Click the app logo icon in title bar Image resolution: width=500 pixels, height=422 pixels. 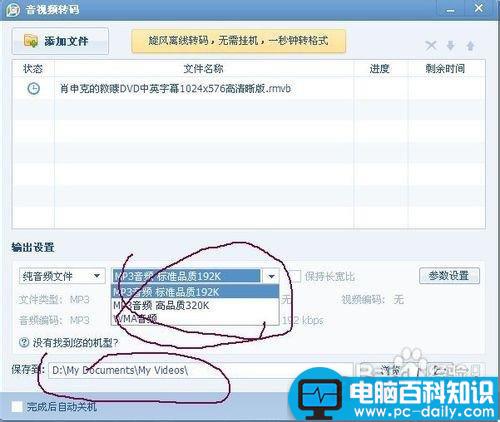pos(13,10)
